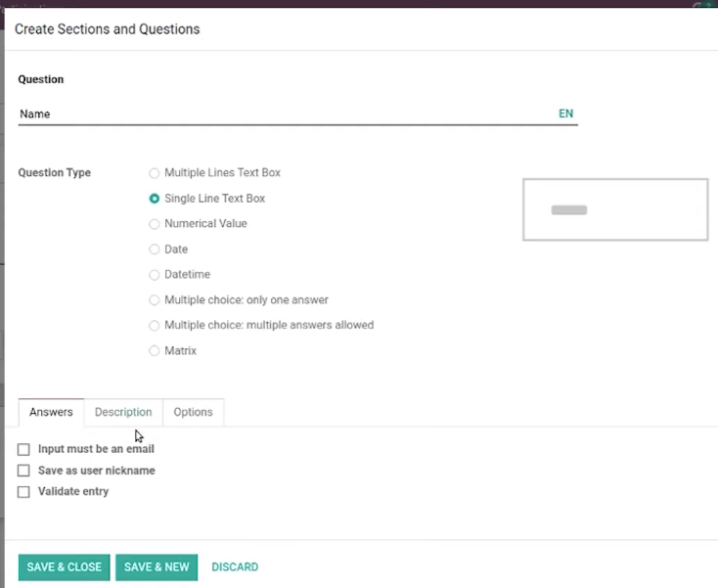Open the EN translation link
The height and width of the screenshot is (588, 718).
566,113
